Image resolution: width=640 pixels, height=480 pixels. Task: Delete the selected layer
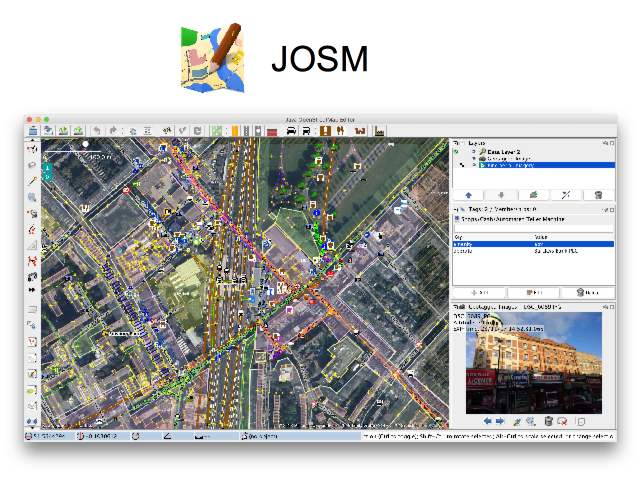point(598,195)
